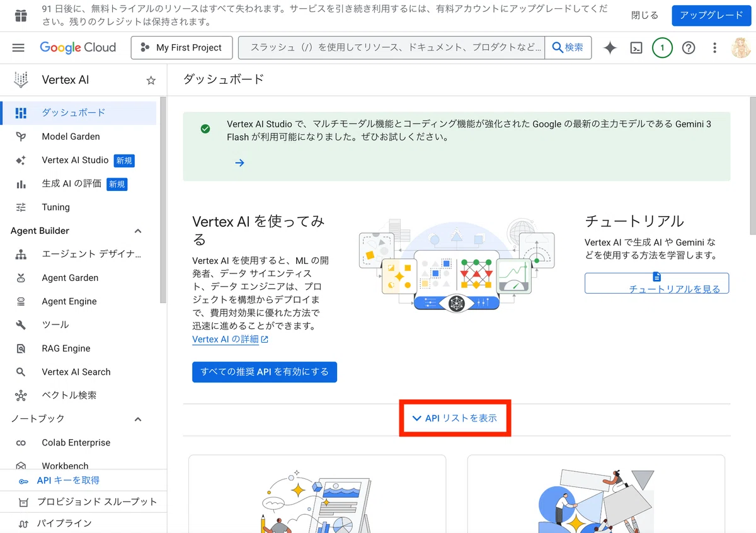Click すべての推奨 API を有効にする button
This screenshot has width=756, height=533.
pyautogui.click(x=265, y=372)
